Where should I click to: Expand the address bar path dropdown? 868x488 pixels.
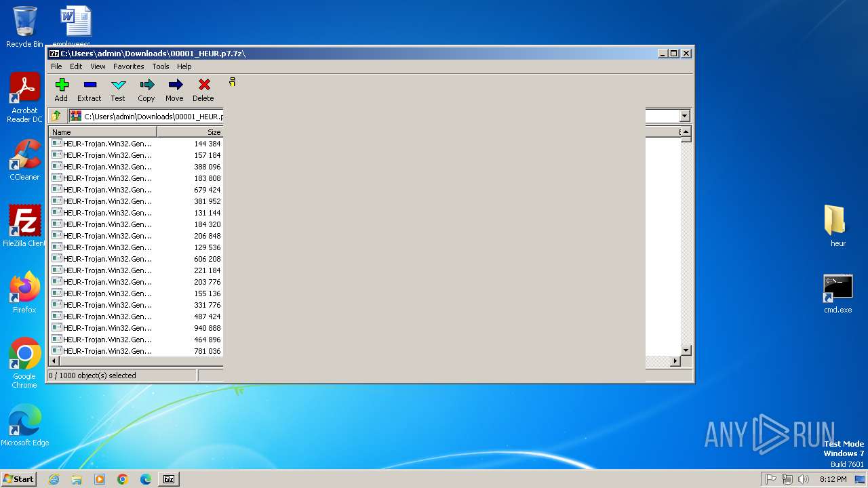pyautogui.click(x=684, y=116)
